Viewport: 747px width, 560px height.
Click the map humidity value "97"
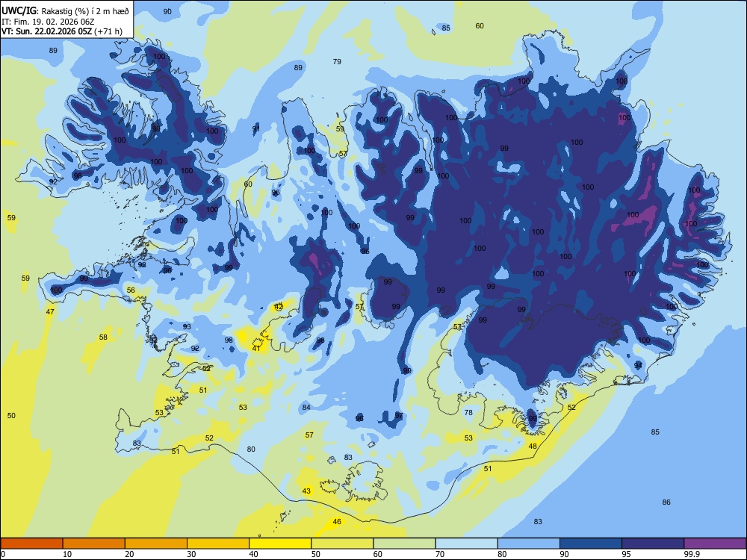pos(399,416)
